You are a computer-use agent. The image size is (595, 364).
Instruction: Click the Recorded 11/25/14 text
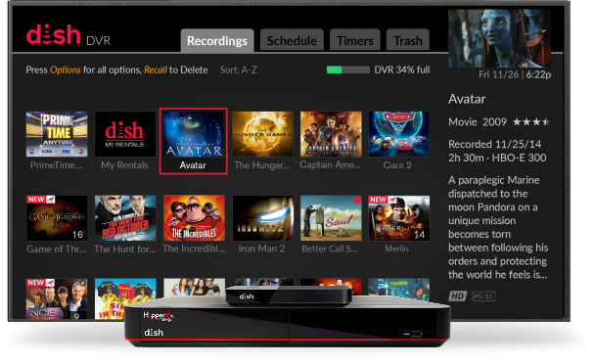(x=495, y=144)
